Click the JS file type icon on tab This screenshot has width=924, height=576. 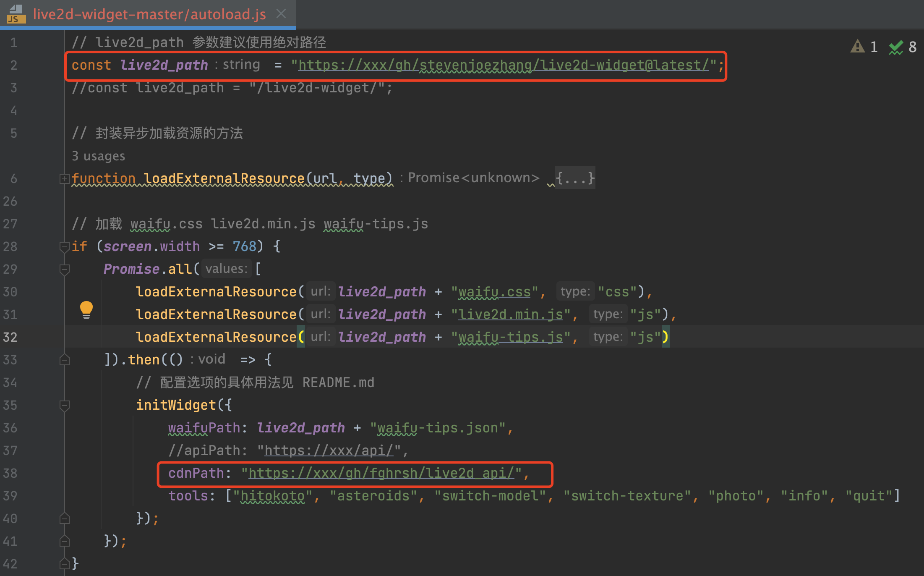pyautogui.click(x=16, y=14)
